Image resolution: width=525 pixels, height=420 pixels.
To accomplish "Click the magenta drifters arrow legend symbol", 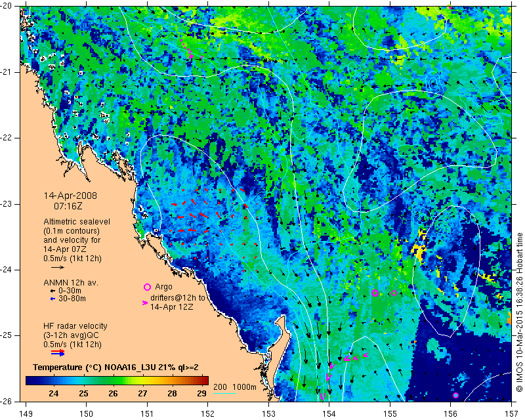I will coord(145,303).
